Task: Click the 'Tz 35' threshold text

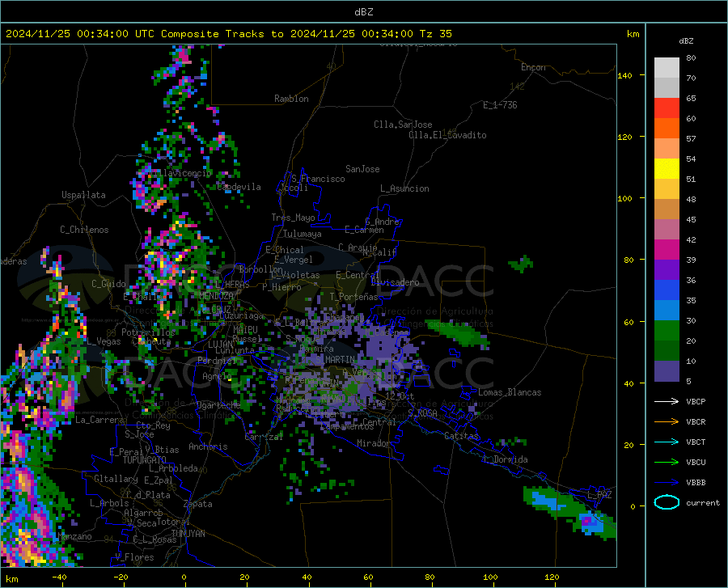Action: click(x=435, y=34)
